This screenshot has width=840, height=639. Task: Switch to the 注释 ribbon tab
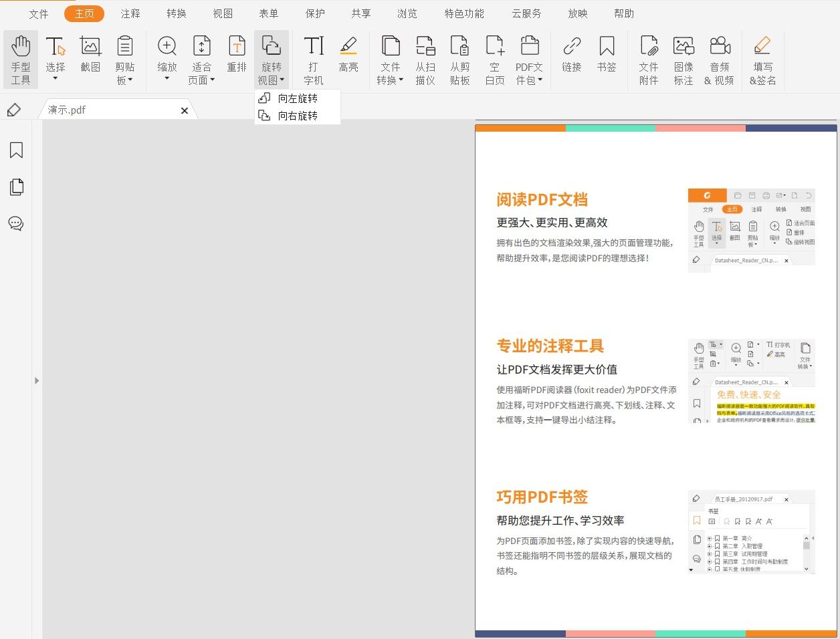[x=130, y=13]
